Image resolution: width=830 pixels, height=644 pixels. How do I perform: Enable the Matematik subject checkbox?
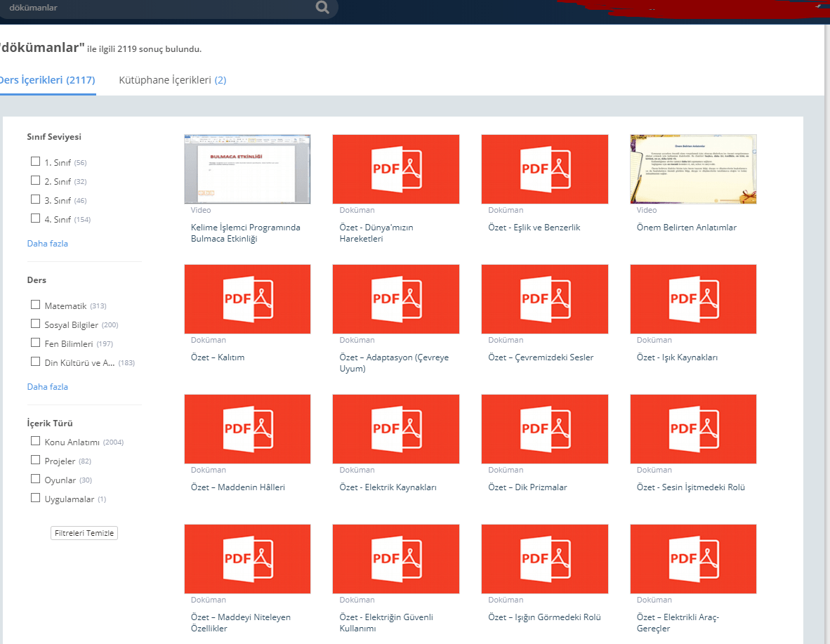click(36, 305)
